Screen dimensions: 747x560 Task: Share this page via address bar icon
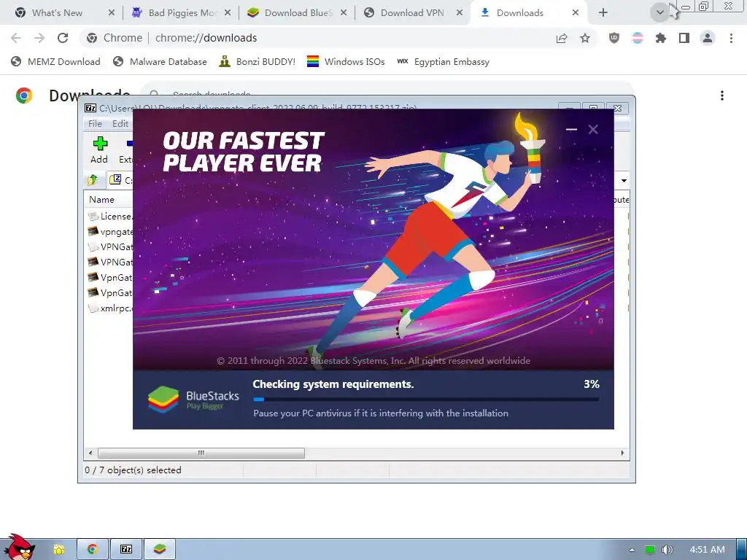[562, 38]
